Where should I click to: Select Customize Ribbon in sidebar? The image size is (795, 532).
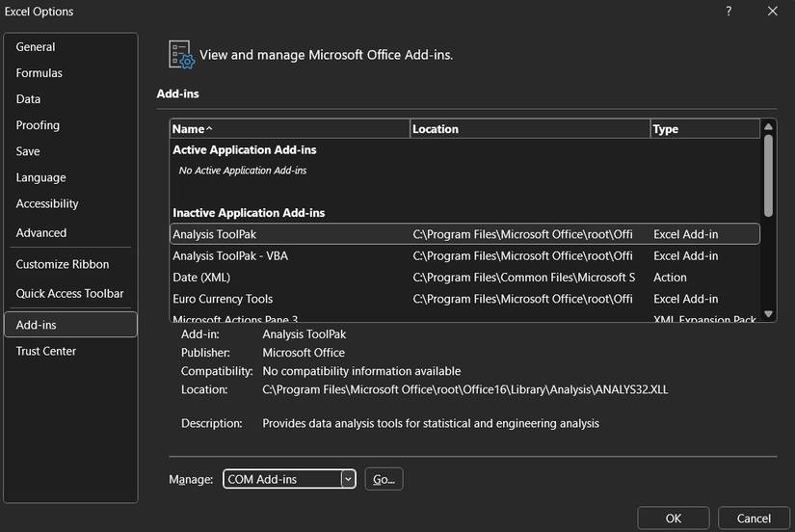coord(63,265)
